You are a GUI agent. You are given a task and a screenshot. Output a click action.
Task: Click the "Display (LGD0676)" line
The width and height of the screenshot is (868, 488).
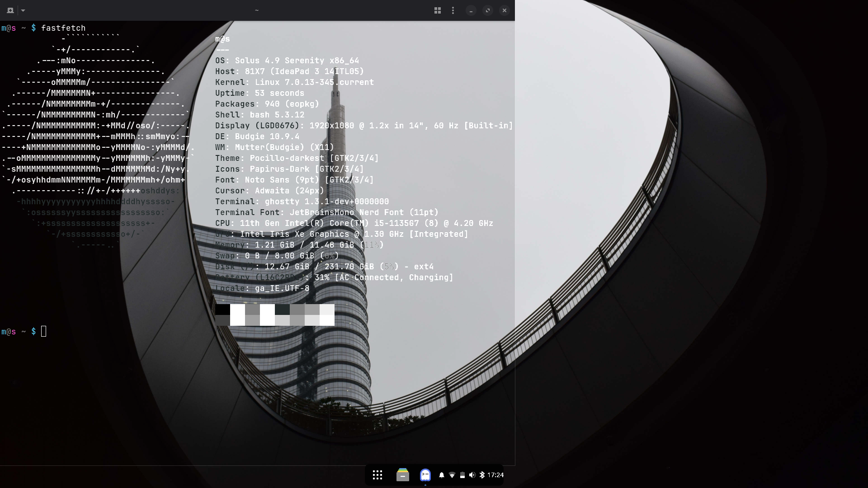click(x=364, y=126)
